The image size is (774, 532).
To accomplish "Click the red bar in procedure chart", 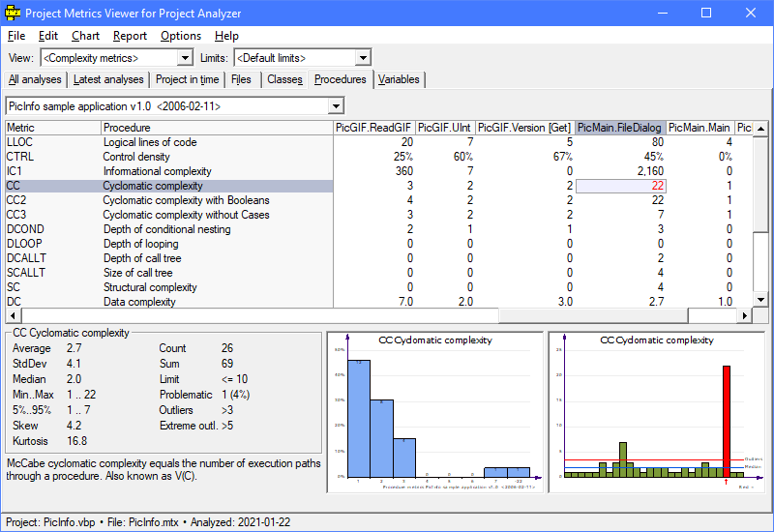I will pos(726,421).
